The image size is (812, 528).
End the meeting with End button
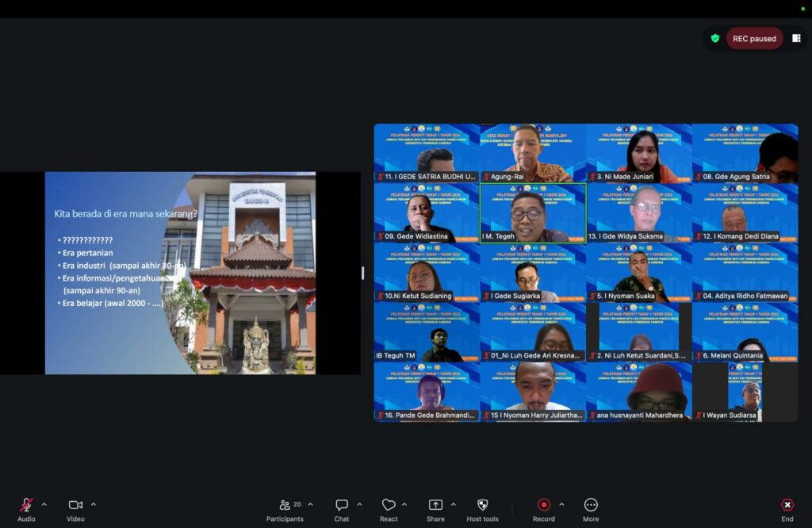(787, 509)
